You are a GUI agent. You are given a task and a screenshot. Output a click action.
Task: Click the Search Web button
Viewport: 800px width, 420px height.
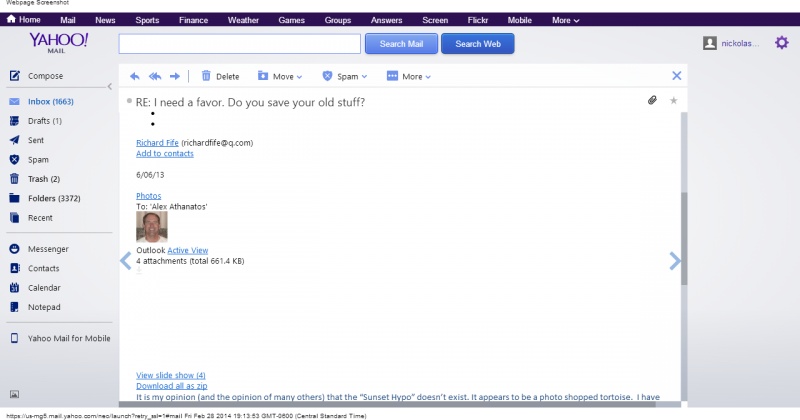(478, 44)
